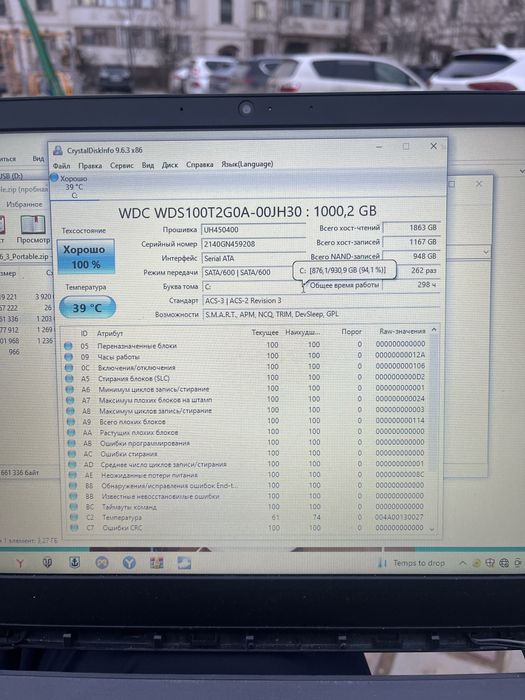The image size is (525, 700).
Task: Click status dot for Ошибки стирания row
Action: [72, 454]
